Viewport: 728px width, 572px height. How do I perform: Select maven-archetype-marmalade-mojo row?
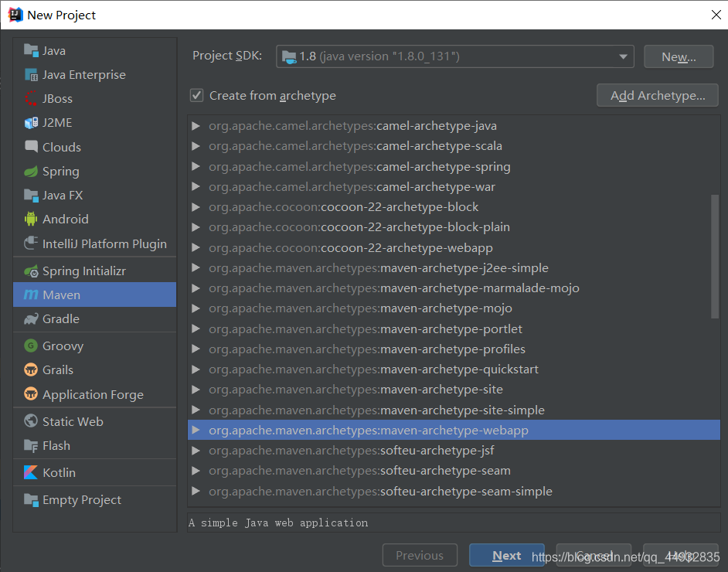(x=454, y=288)
